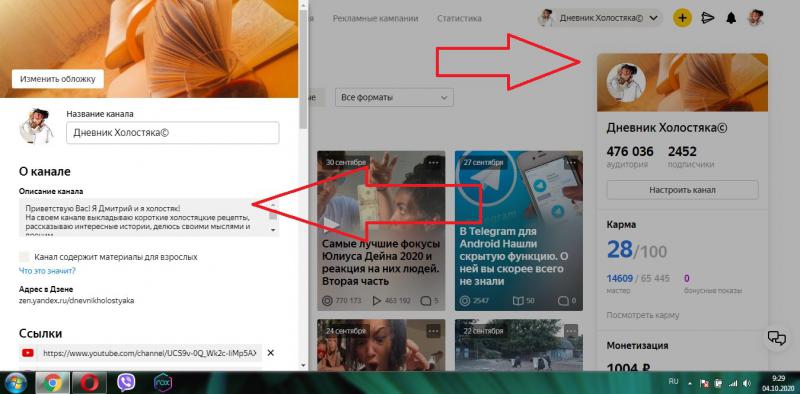Click the 0 бонусные показы value
Screen dimensions: 800x394
click(687, 279)
